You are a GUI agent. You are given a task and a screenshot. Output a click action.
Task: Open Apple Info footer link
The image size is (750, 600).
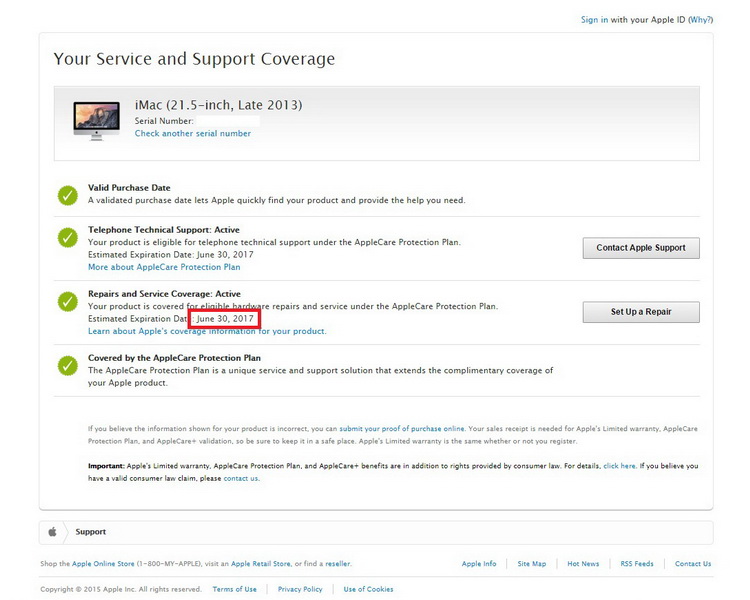[x=479, y=564]
